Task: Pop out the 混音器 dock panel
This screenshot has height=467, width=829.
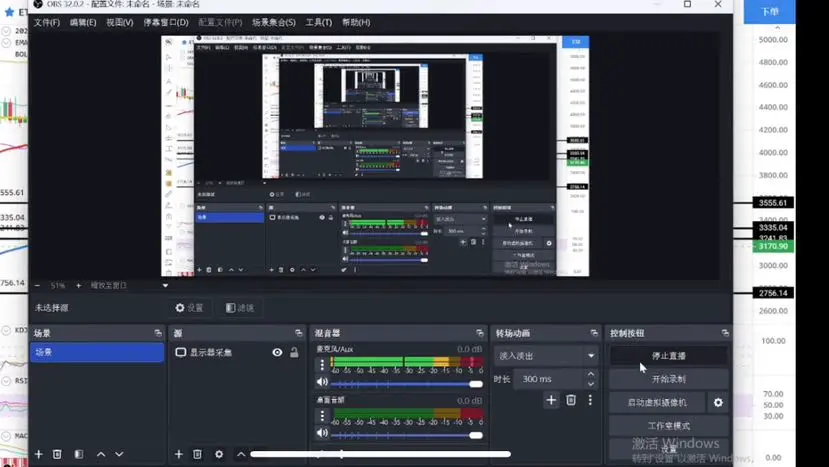Action: [482, 333]
